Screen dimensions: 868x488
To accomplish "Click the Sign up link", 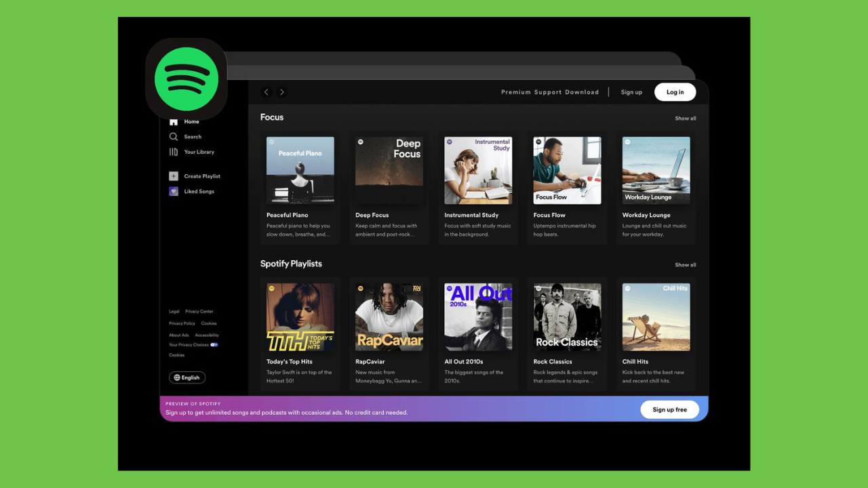I will coord(631,92).
